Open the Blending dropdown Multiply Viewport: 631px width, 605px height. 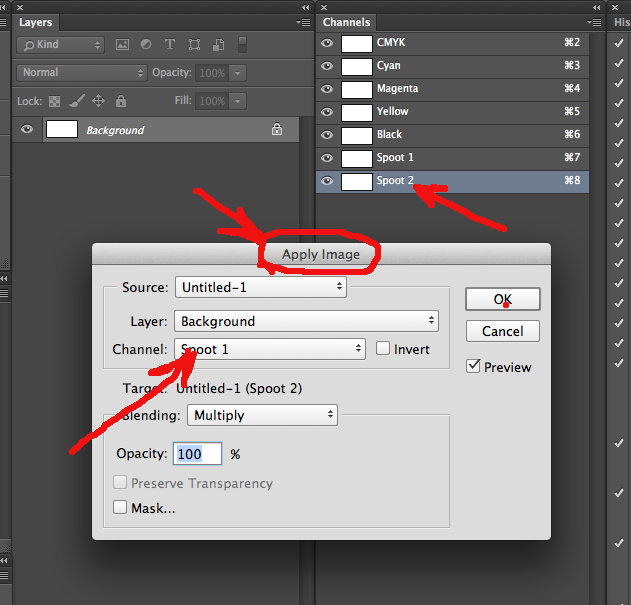coord(262,415)
